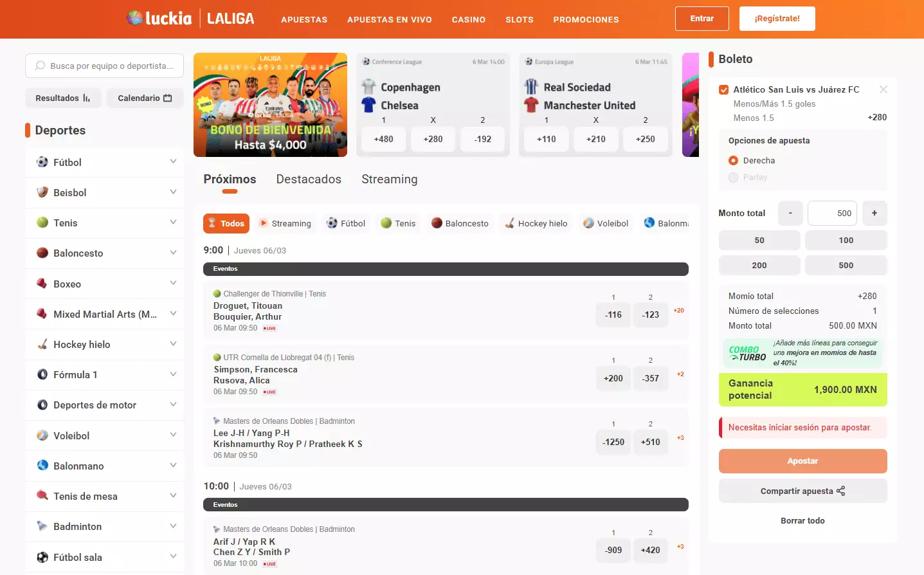924x575 pixels.
Task: Increase stake with plus button
Action: coord(874,213)
